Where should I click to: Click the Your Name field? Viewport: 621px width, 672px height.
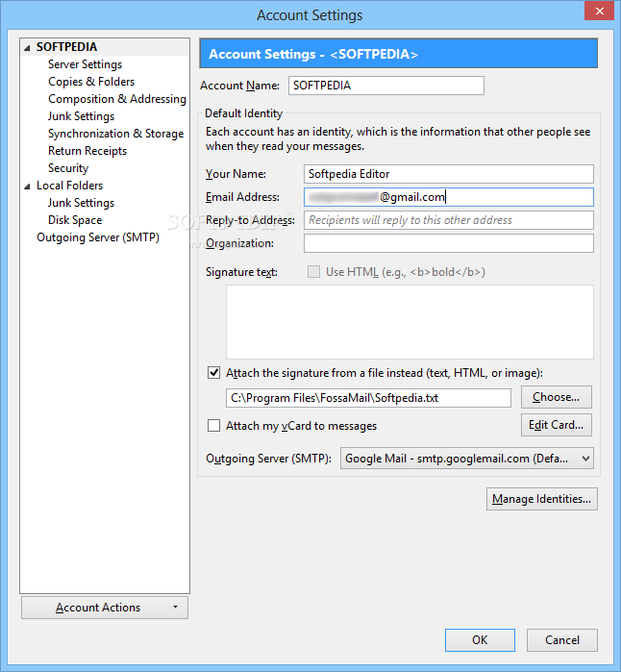click(449, 174)
